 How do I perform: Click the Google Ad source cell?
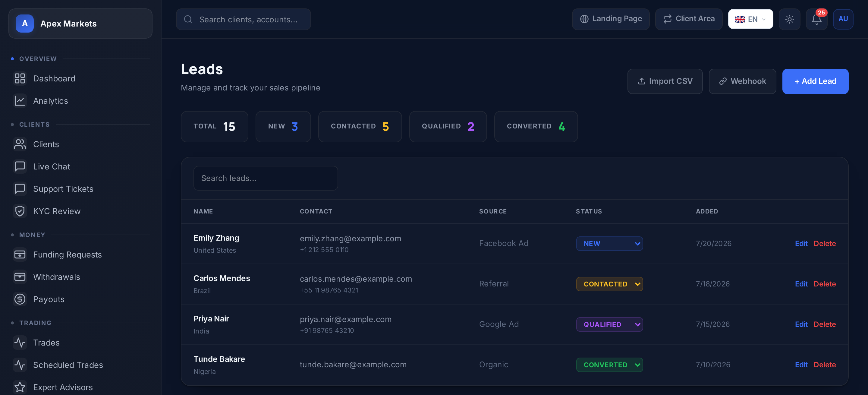tap(499, 324)
